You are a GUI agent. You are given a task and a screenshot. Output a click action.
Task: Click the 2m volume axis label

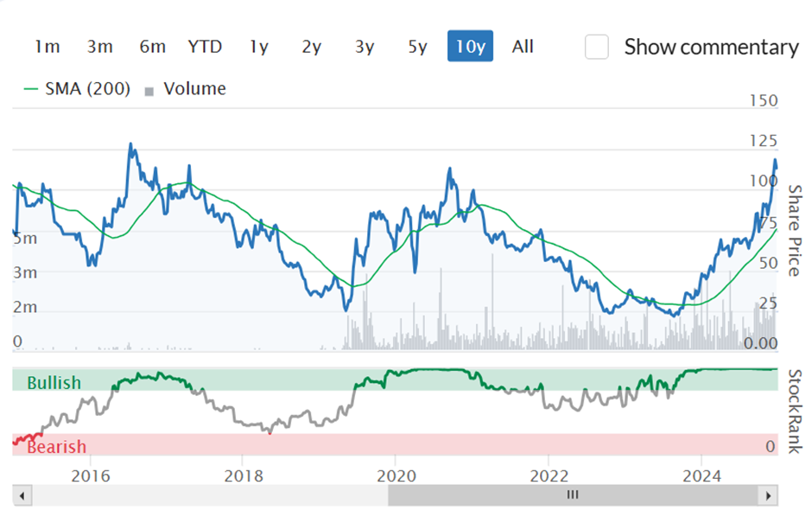point(25,307)
